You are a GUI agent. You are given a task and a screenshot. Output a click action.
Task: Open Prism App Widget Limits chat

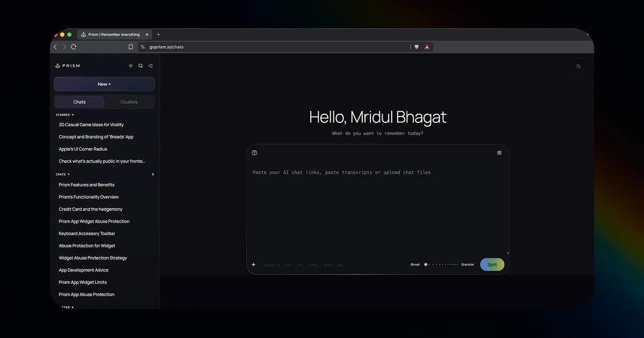[83, 282]
